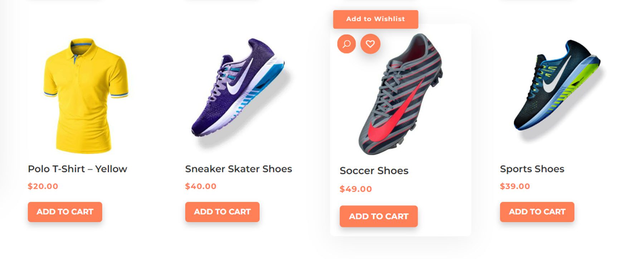Open the Soccer Shoes product title link
The height and width of the screenshot is (259, 644).
coord(374,171)
